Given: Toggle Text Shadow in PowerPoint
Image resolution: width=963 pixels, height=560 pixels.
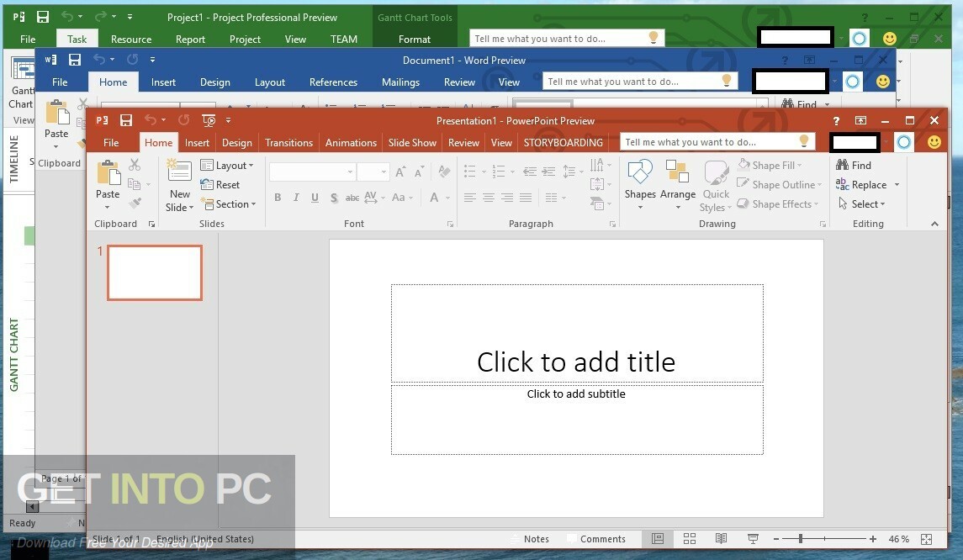Looking at the screenshot, I should pyautogui.click(x=334, y=197).
